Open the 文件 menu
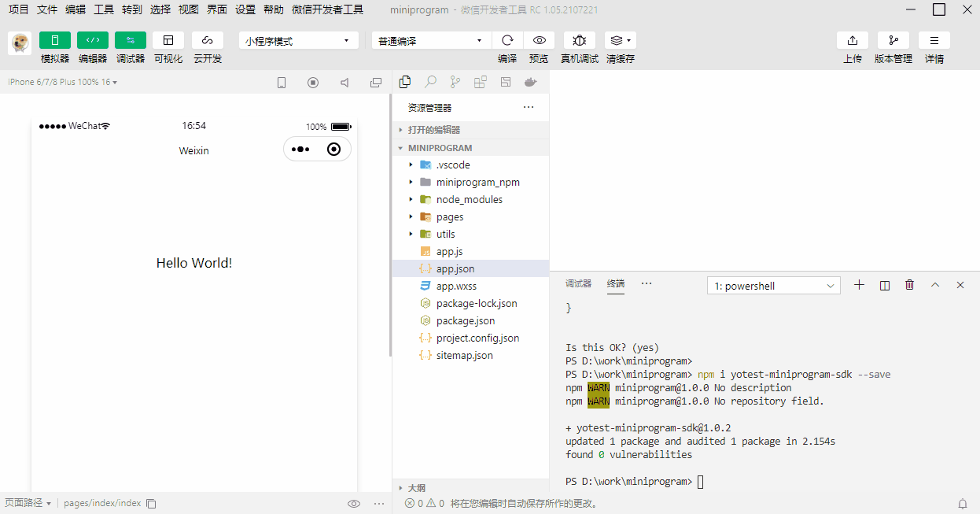This screenshot has width=980, height=514. click(x=47, y=9)
